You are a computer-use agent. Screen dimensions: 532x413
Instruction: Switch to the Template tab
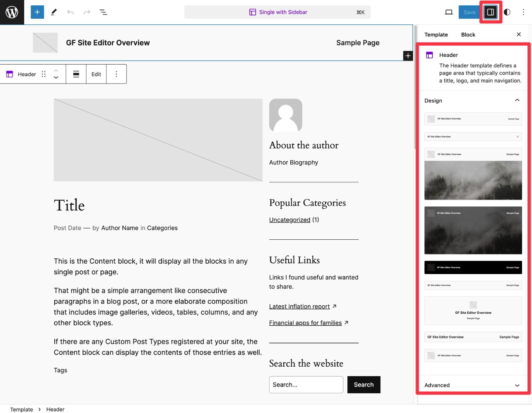tap(436, 35)
